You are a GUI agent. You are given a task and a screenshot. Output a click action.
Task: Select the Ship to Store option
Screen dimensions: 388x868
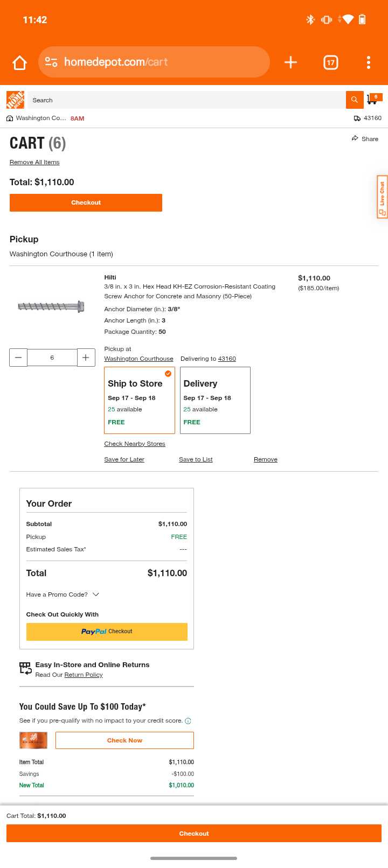click(140, 400)
